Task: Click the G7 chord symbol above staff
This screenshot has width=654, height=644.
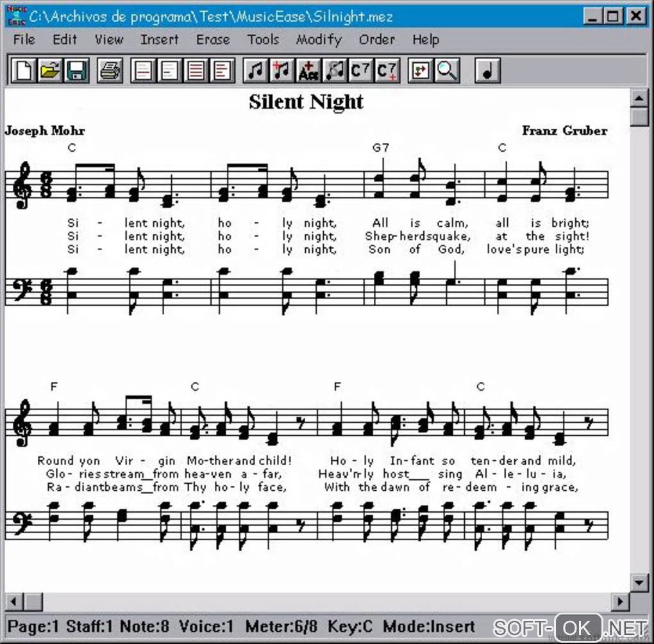Action: tap(380, 147)
